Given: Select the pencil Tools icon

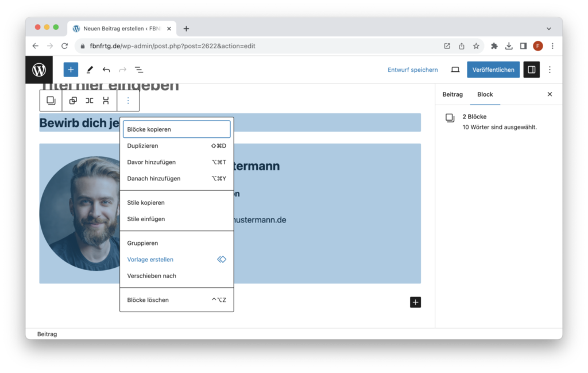Looking at the screenshot, I should point(90,70).
